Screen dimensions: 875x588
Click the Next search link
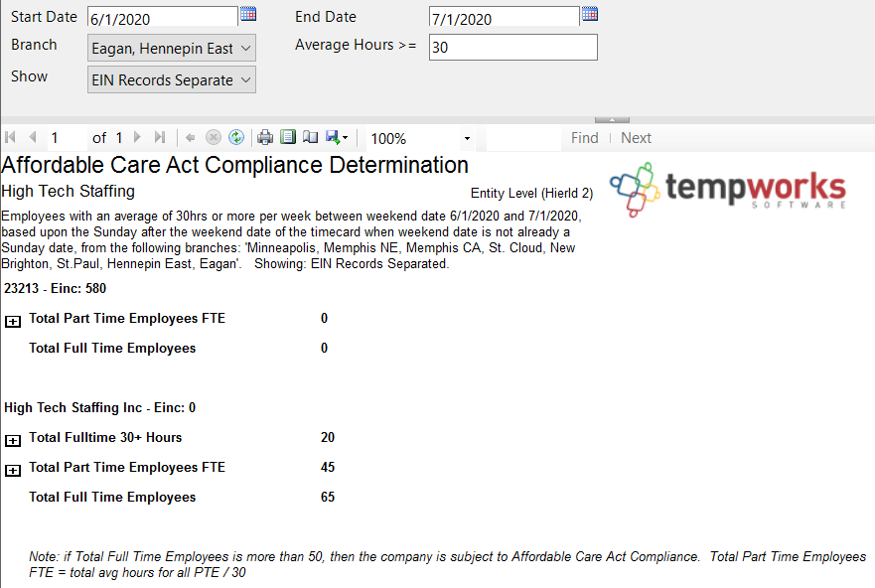[636, 138]
